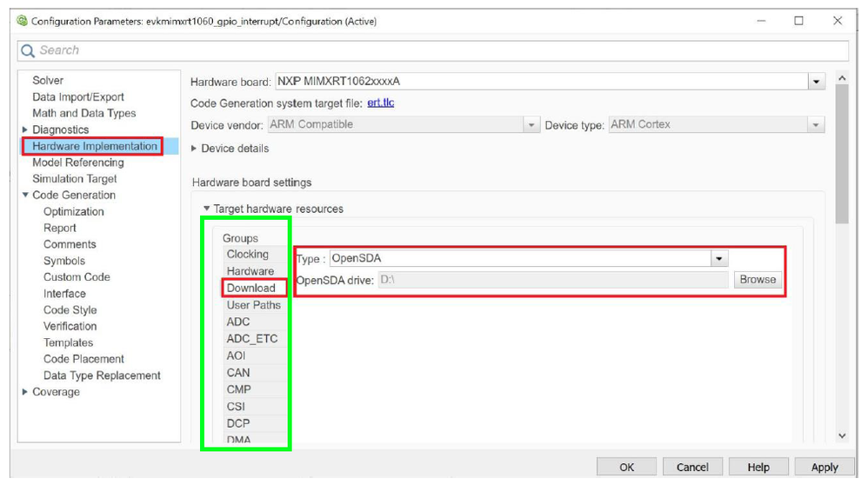Screen dimensions: 868x485
Task: Expand Device details section
Action: [x=194, y=149]
